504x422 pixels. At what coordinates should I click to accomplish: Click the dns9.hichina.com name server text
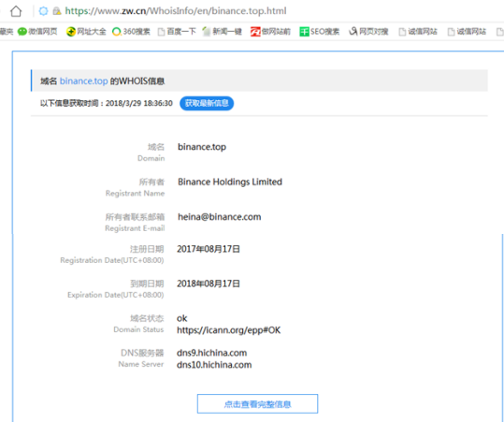coord(211,353)
